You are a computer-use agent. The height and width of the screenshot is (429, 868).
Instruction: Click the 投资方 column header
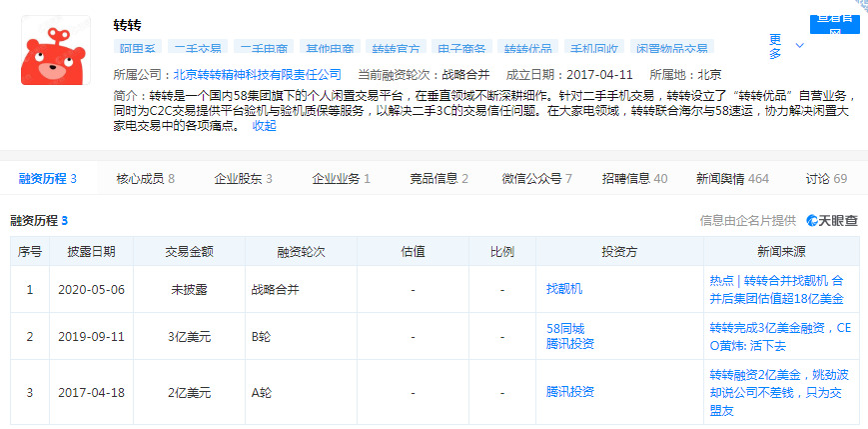pos(619,252)
